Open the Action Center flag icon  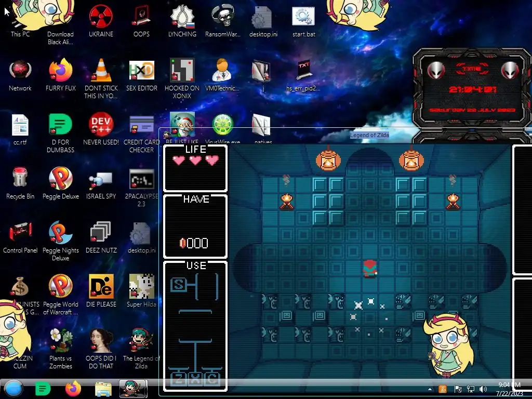pyautogui.click(x=458, y=389)
